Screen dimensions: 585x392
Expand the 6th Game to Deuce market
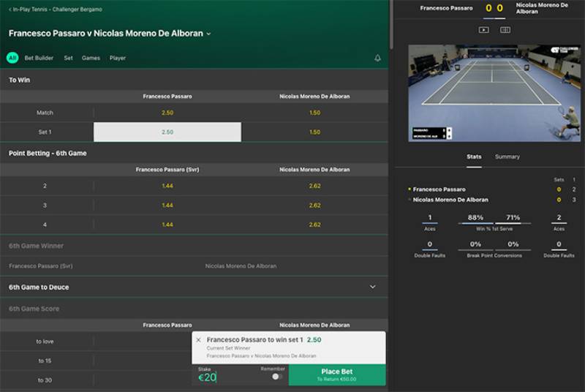point(372,287)
